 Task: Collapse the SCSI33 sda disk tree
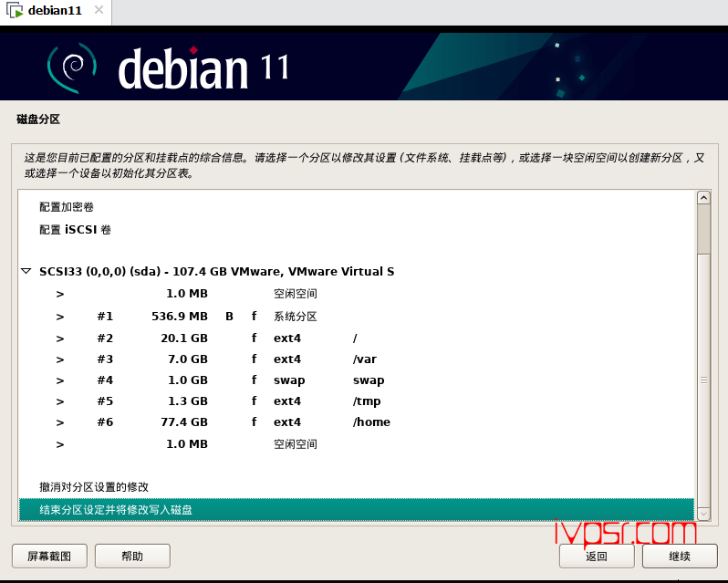[26, 271]
